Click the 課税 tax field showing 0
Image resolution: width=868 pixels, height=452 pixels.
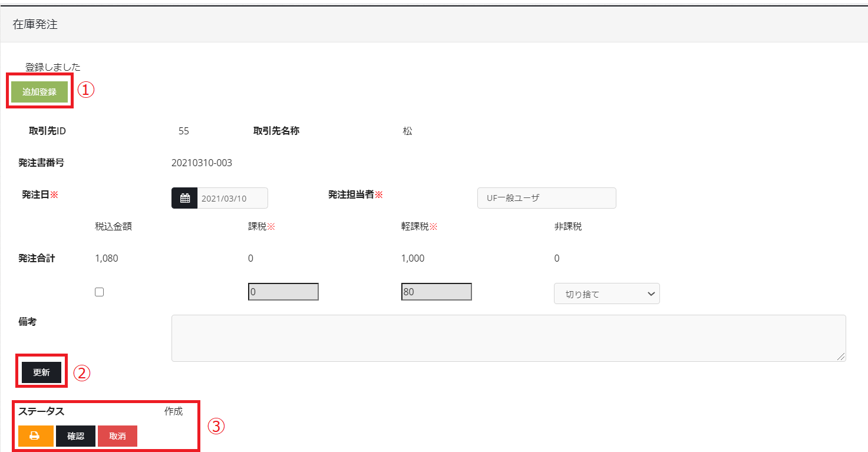coord(283,292)
